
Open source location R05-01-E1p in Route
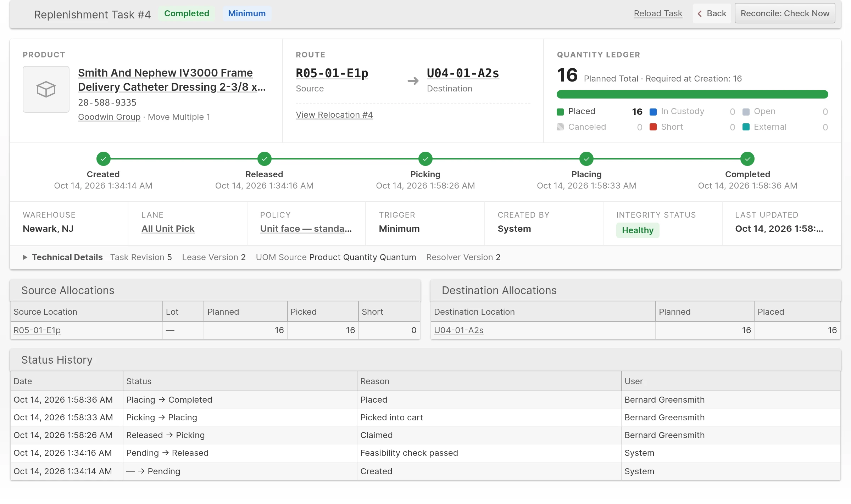pos(332,73)
